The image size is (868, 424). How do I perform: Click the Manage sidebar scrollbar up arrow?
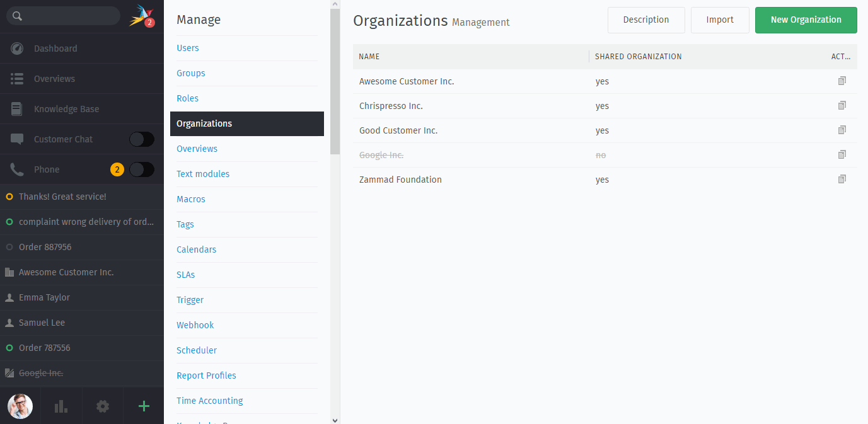coord(335,4)
